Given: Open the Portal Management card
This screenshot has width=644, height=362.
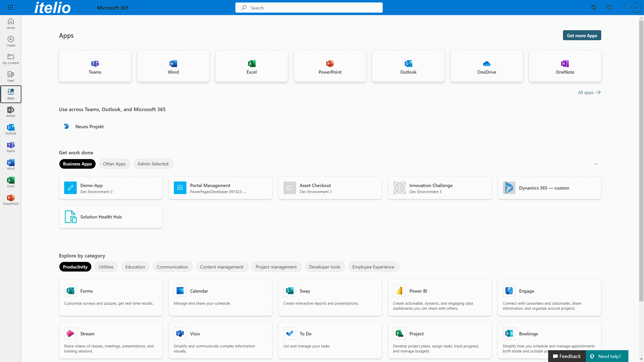Looking at the screenshot, I should tap(220, 188).
